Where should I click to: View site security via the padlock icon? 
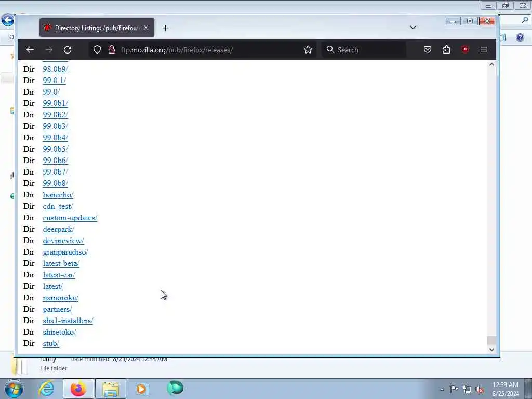(112, 49)
